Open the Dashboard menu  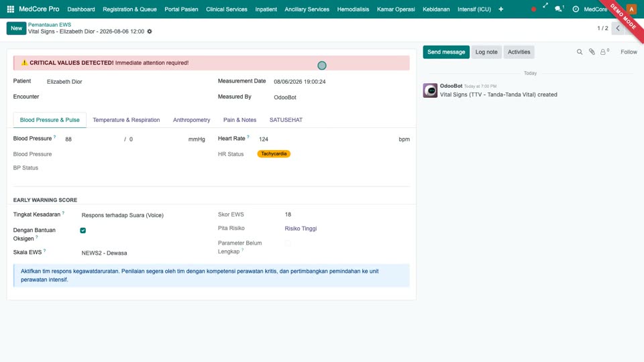coord(81,9)
